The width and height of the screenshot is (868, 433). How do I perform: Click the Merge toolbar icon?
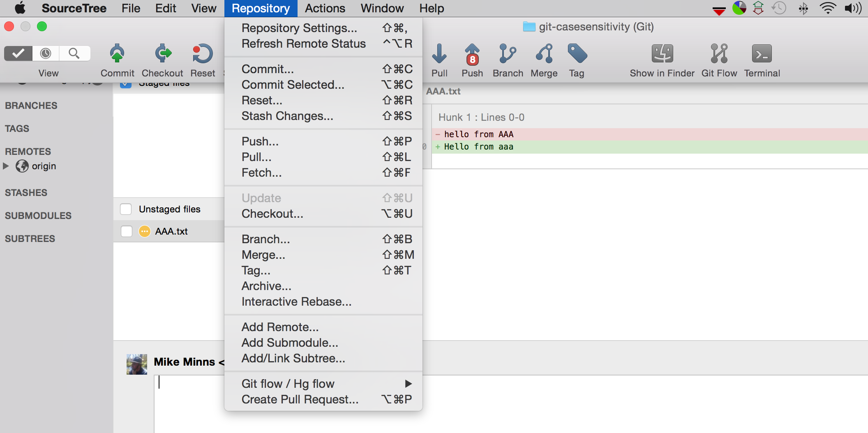(x=544, y=54)
